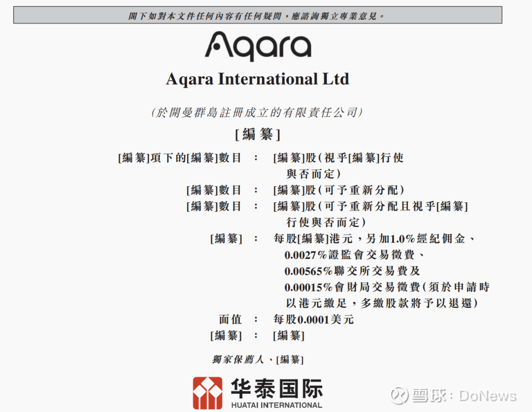Click the Huatai International red logo emblem
The width and height of the screenshot is (532, 412).
click(208, 393)
